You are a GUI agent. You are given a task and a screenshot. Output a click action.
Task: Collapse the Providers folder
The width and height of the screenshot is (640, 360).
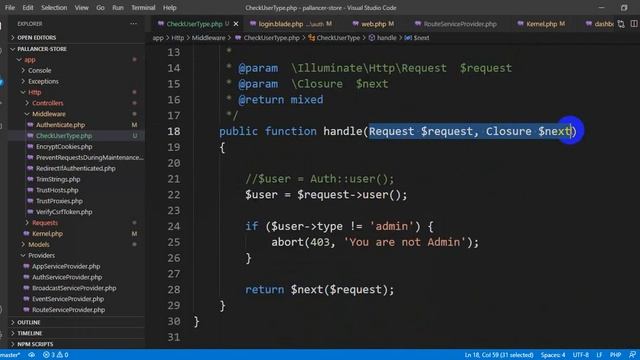(x=76, y=256)
